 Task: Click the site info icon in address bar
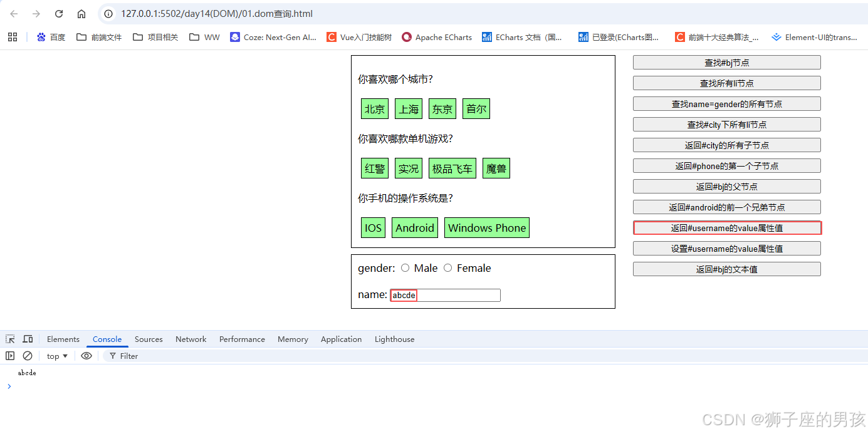(x=108, y=14)
